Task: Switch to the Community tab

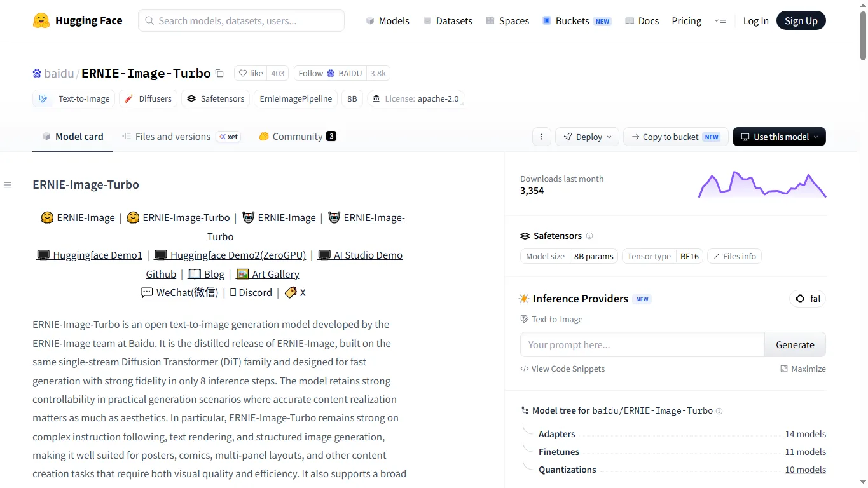Action: click(297, 137)
